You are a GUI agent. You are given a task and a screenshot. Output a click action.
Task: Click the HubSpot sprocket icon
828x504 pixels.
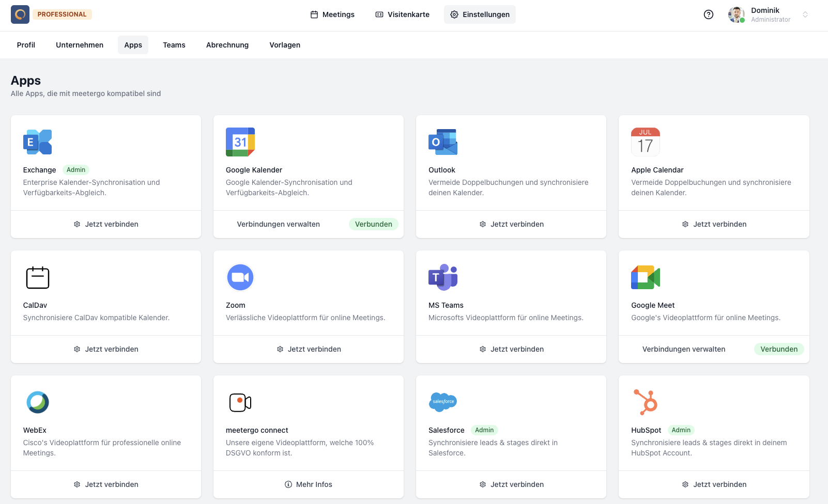[x=646, y=402]
